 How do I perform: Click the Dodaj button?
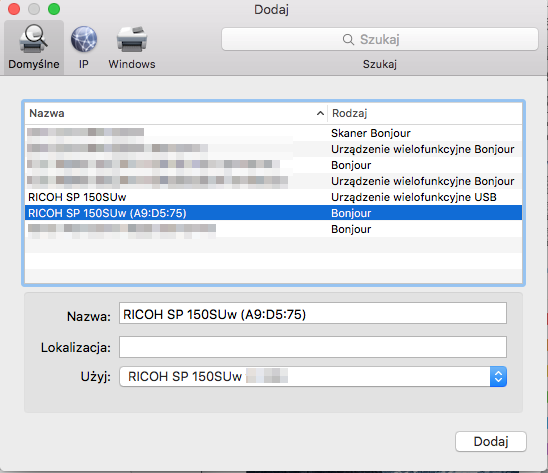click(491, 442)
